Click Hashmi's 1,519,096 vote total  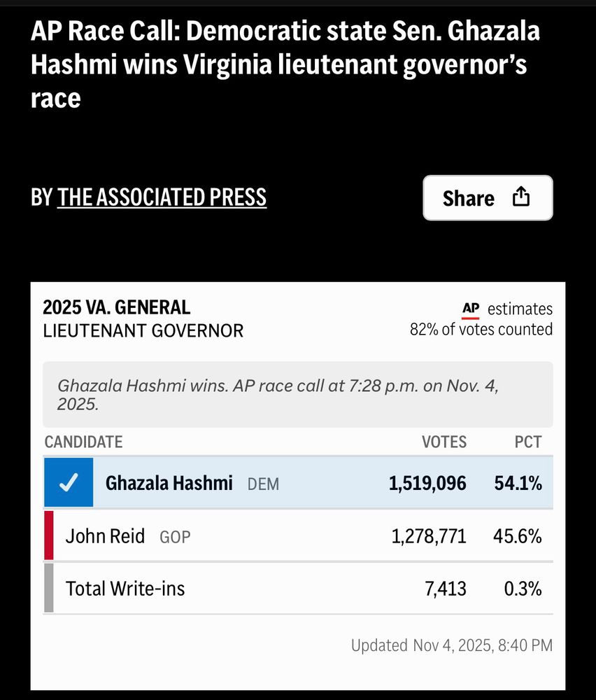[x=427, y=484]
